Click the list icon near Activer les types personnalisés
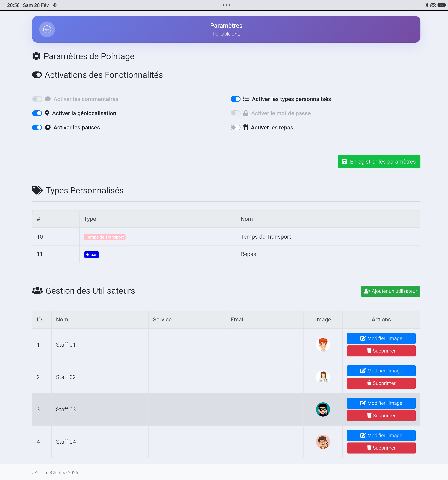Screen dimensions: 448x480 (246, 99)
